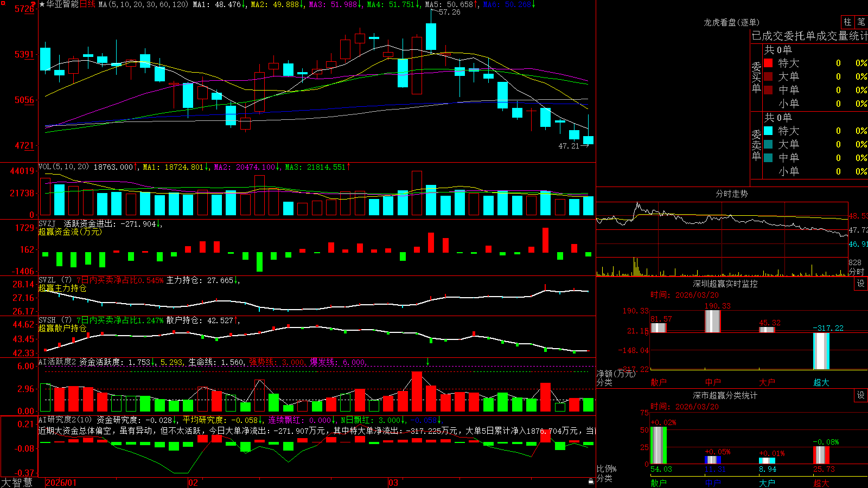Viewport: 868px width, 488px height.
Task: Click the 日线 period label
Action: tap(87, 4)
